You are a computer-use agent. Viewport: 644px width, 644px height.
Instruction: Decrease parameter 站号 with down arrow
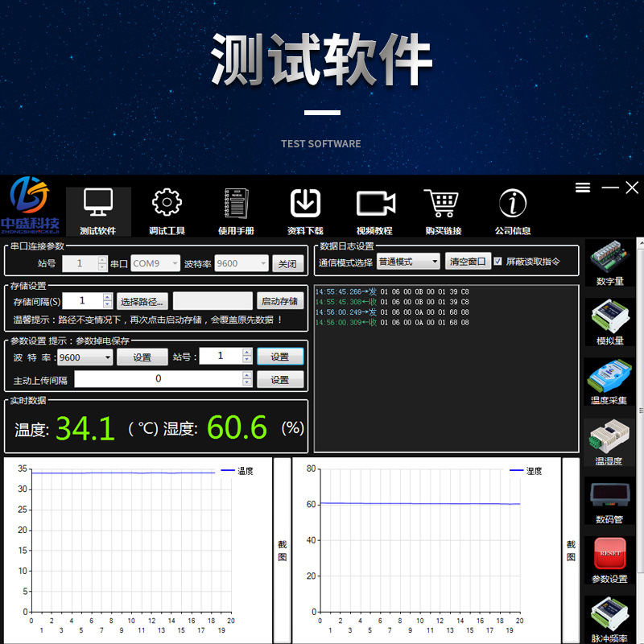(x=247, y=360)
